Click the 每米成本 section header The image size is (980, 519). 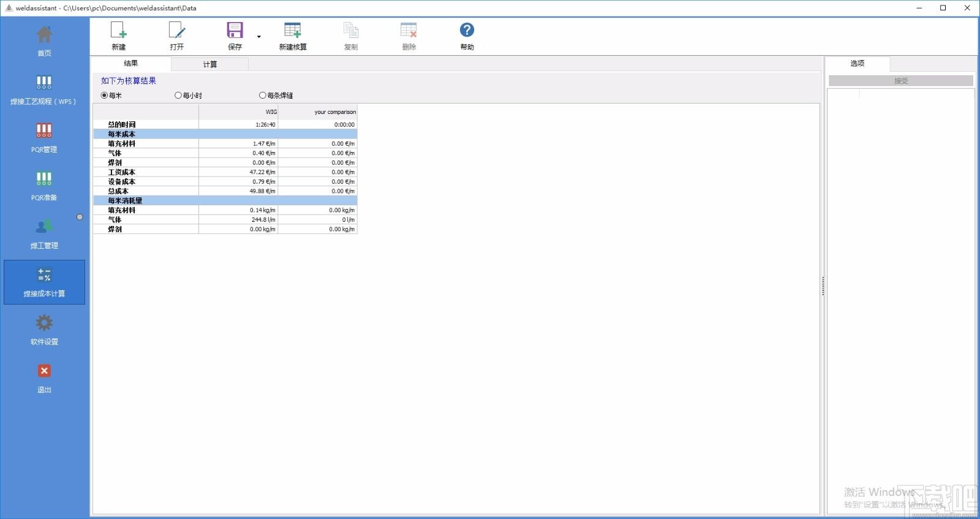coord(225,134)
